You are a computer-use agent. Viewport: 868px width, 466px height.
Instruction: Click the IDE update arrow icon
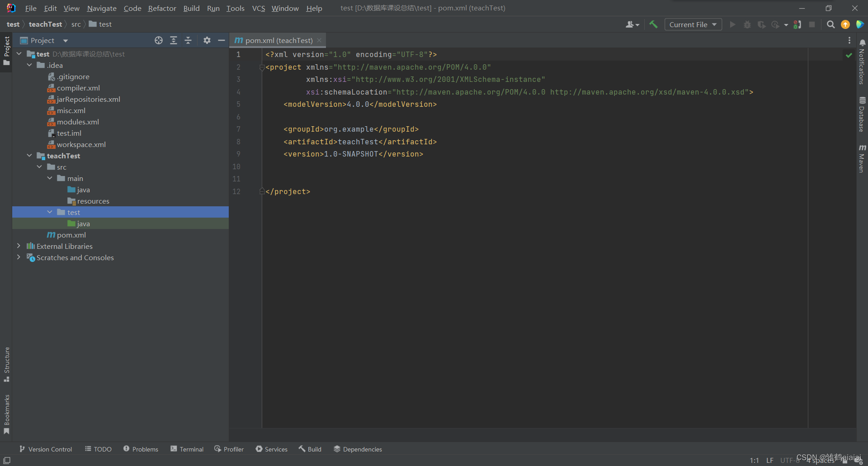845,24
